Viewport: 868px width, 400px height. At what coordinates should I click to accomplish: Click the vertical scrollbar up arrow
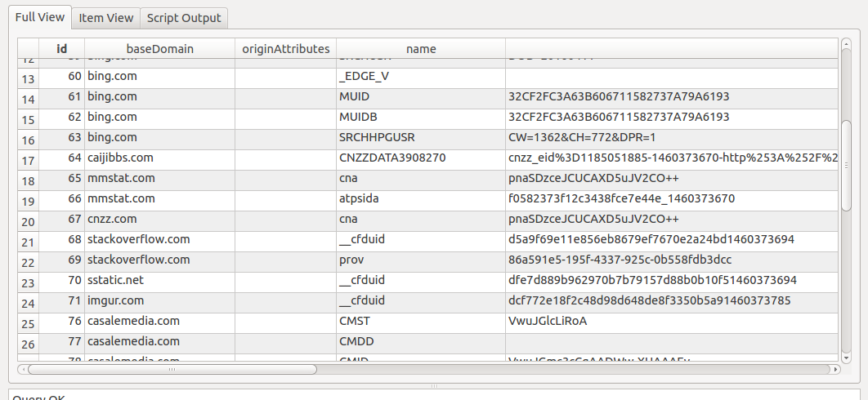pyautogui.click(x=846, y=43)
